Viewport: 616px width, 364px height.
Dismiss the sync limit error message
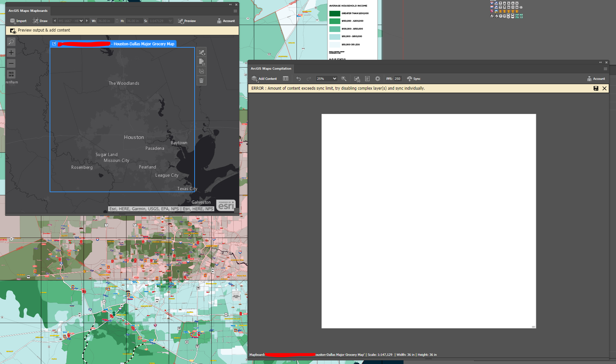coord(604,88)
